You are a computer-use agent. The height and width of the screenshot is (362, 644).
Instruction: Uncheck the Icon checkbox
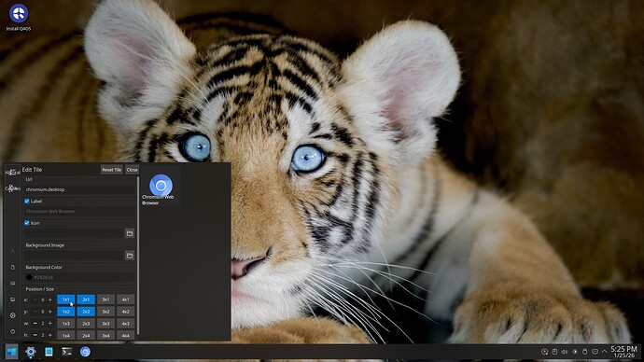tap(27, 223)
